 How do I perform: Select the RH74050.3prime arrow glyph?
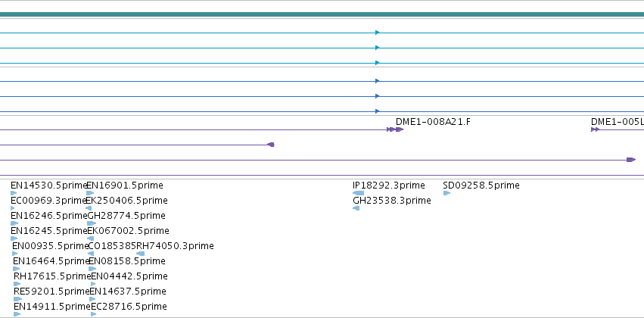(x=141, y=254)
